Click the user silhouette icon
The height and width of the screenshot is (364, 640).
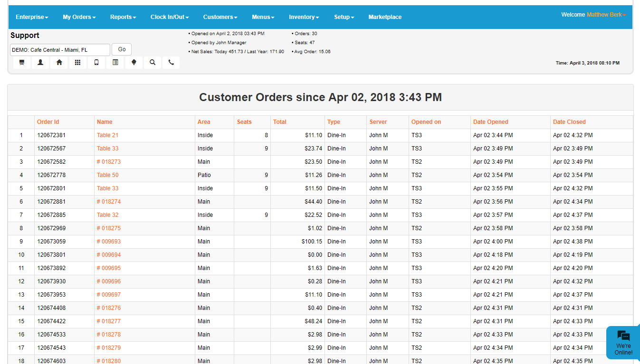click(x=40, y=63)
